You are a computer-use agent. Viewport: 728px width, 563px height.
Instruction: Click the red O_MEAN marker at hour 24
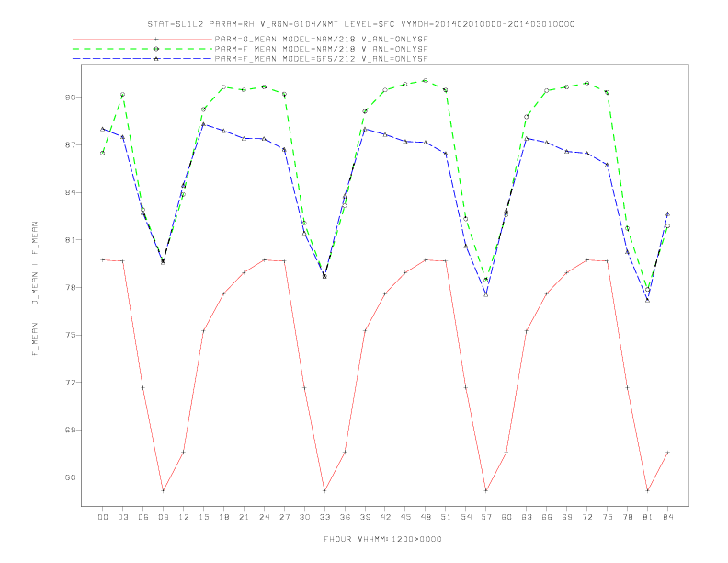click(x=264, y=259)
